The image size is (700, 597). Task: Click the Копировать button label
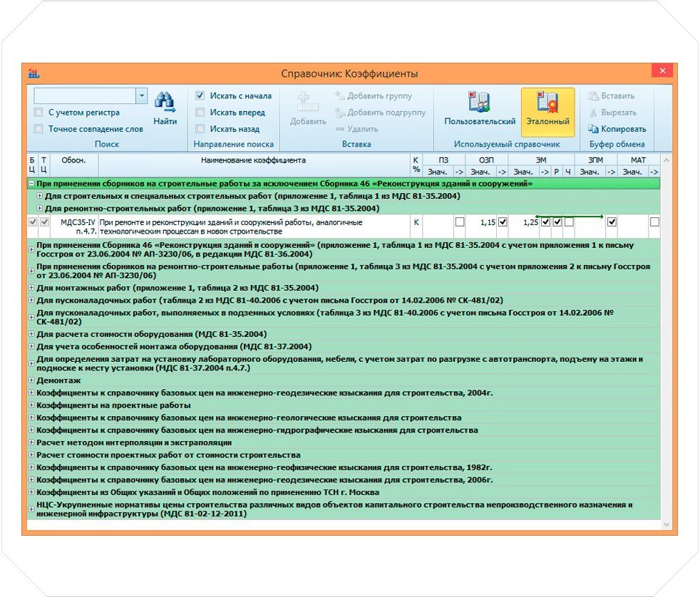pyautogui.click(x=623, y=129)
